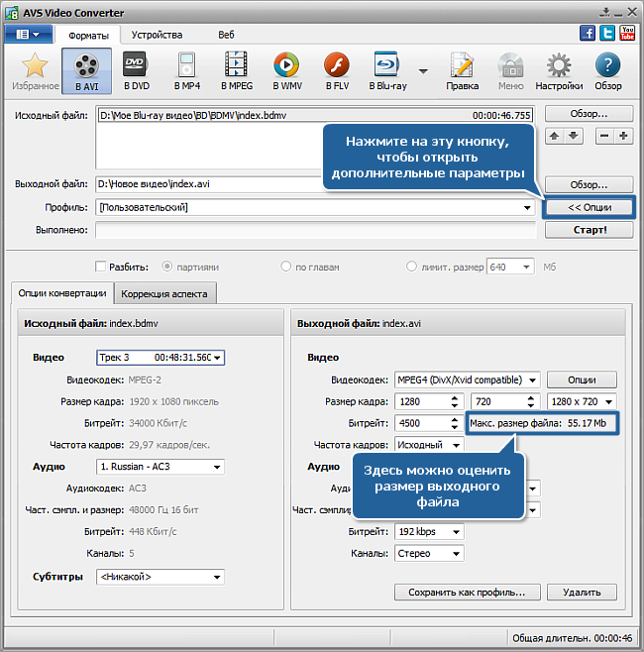Image resolution: width=644 pixels, height=652 pixels.
Task: Open the YouTube icon
Action: tap(627, 33)
